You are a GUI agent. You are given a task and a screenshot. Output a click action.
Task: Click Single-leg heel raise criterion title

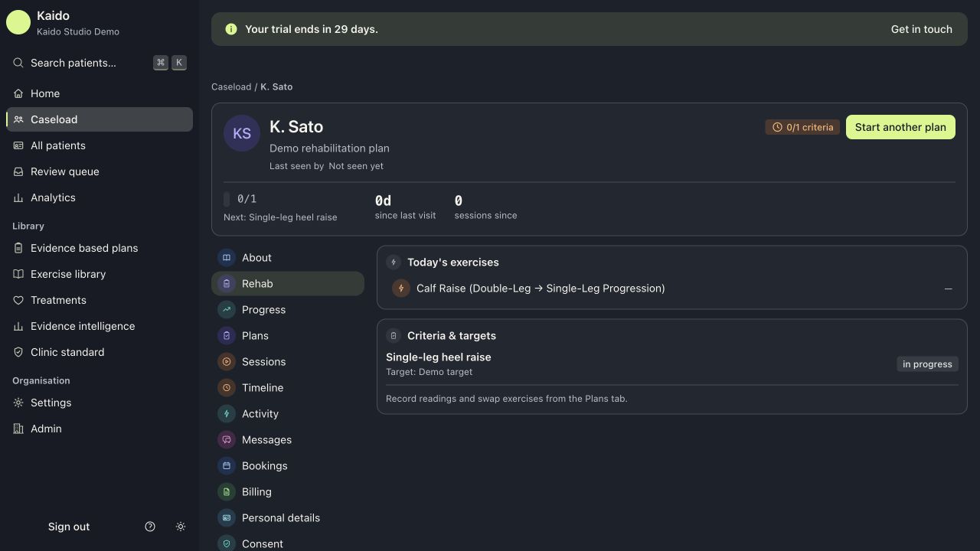tap(439, 357)
